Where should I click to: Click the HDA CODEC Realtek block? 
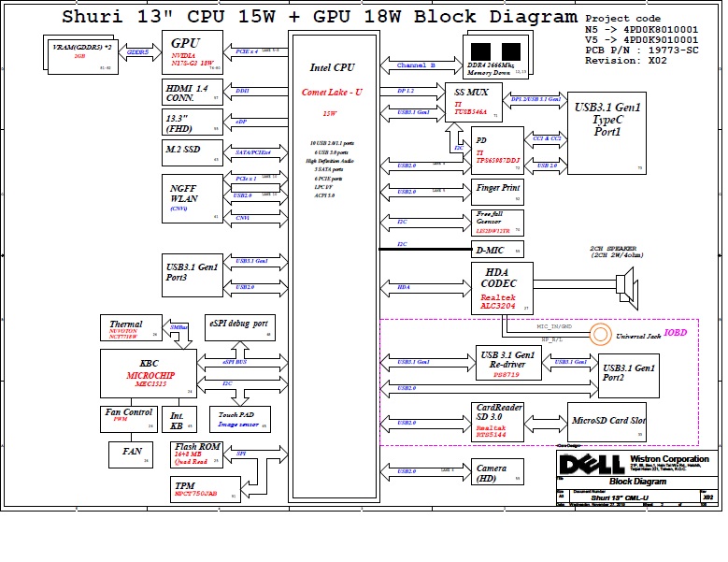tap(501, 288)
